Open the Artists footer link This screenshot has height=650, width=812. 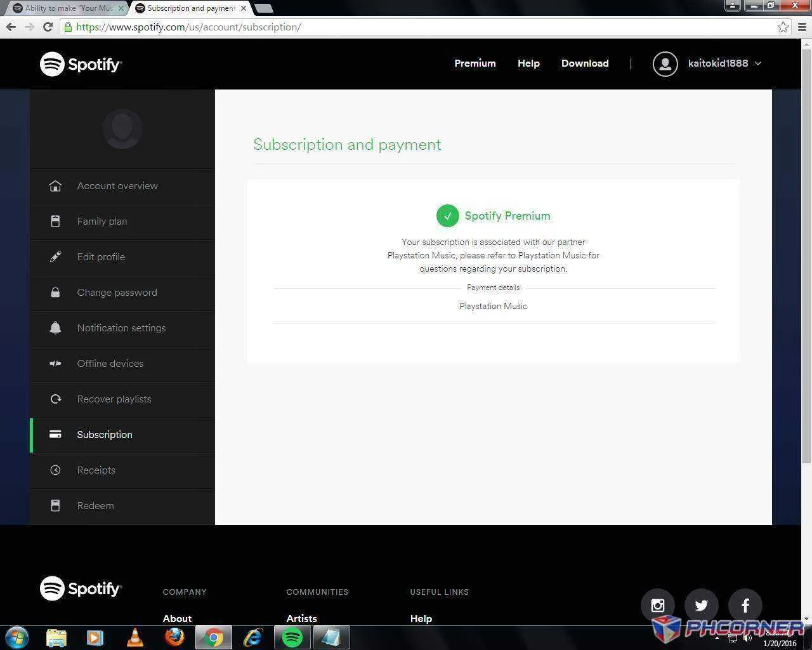[301, 618]
